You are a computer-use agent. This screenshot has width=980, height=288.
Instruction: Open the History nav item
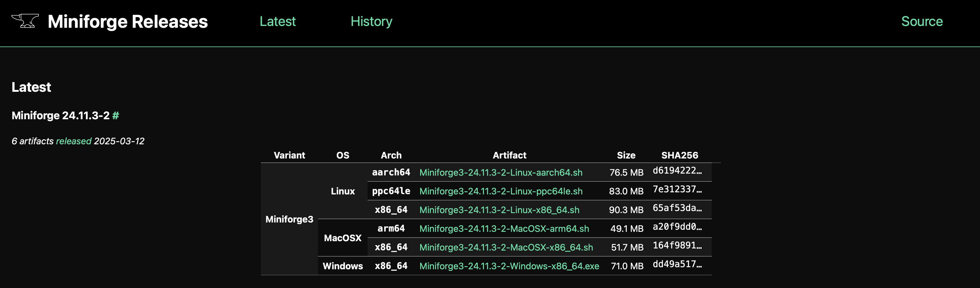pos(371,22)
